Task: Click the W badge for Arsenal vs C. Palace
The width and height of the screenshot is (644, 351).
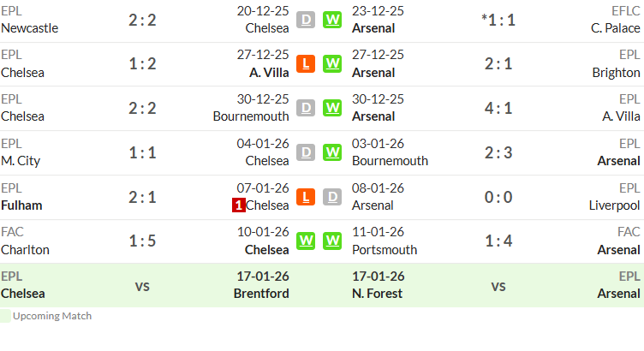Action: (x=332, y=20)
